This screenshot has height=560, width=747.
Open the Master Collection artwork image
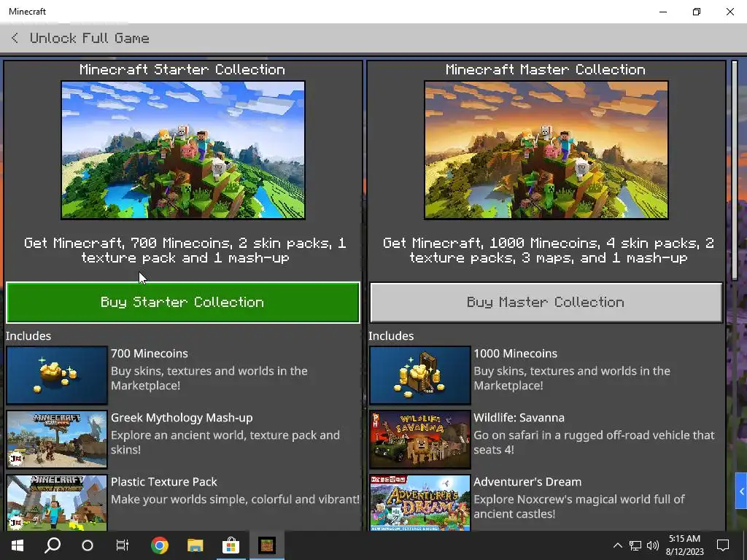coord(546,150)
